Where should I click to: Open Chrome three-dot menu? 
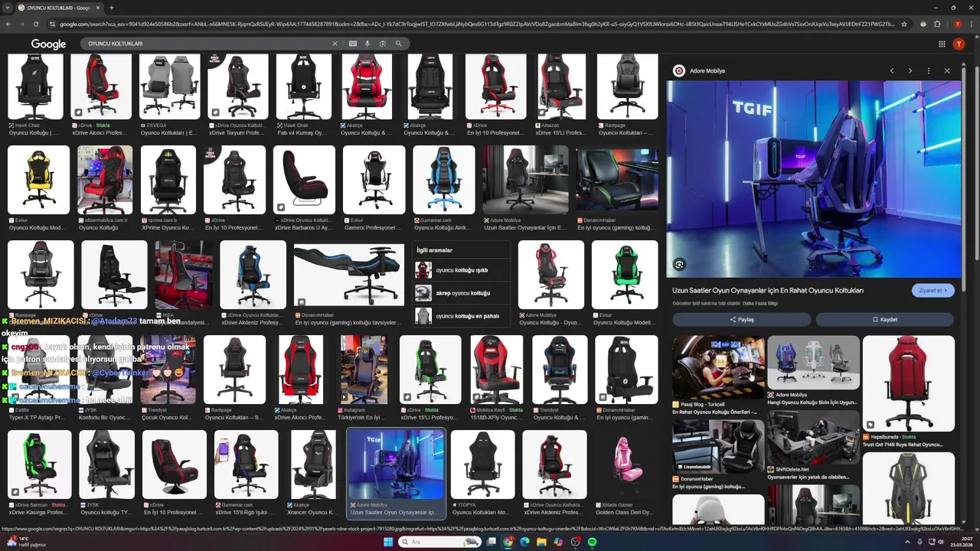click(970, 24)
